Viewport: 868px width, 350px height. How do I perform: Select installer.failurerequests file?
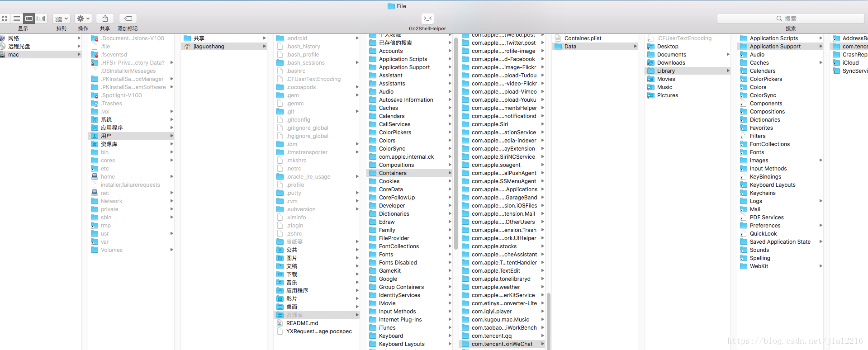click(x=131, y=185)
